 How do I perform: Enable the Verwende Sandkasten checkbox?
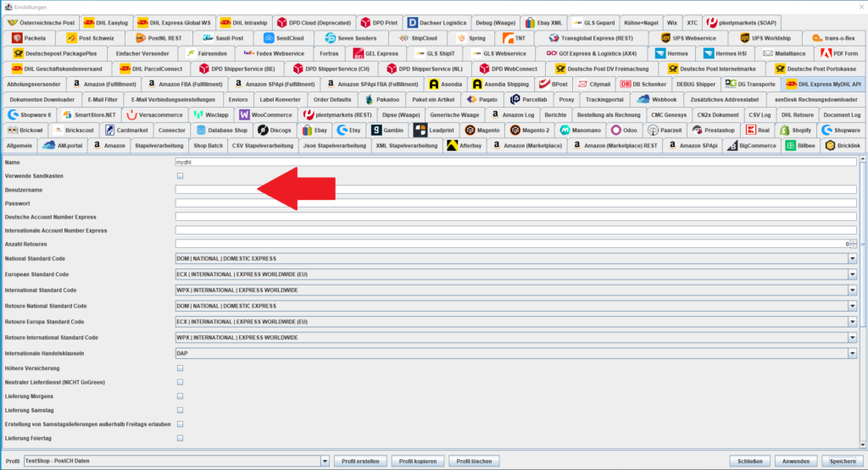coord(180,176)
